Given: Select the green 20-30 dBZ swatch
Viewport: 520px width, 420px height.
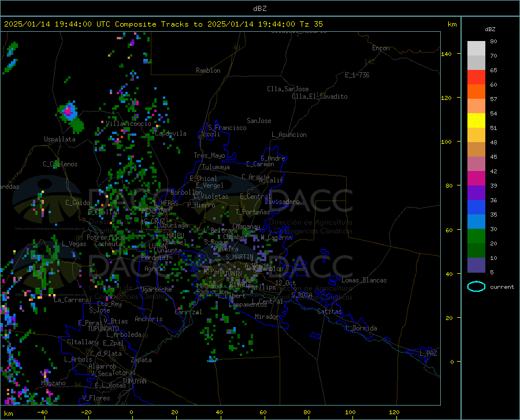Looking at the screenshot, I should coord(476,236).
